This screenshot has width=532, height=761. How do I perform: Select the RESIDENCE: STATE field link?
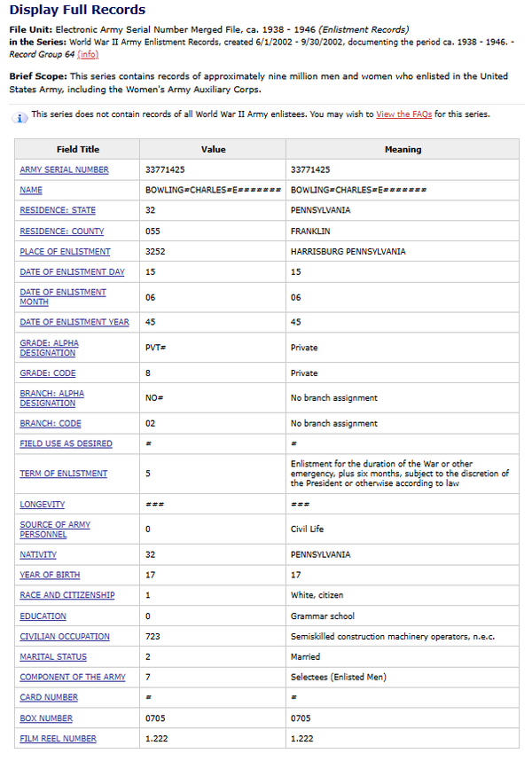pyautogui.click(x=58, y=210)
